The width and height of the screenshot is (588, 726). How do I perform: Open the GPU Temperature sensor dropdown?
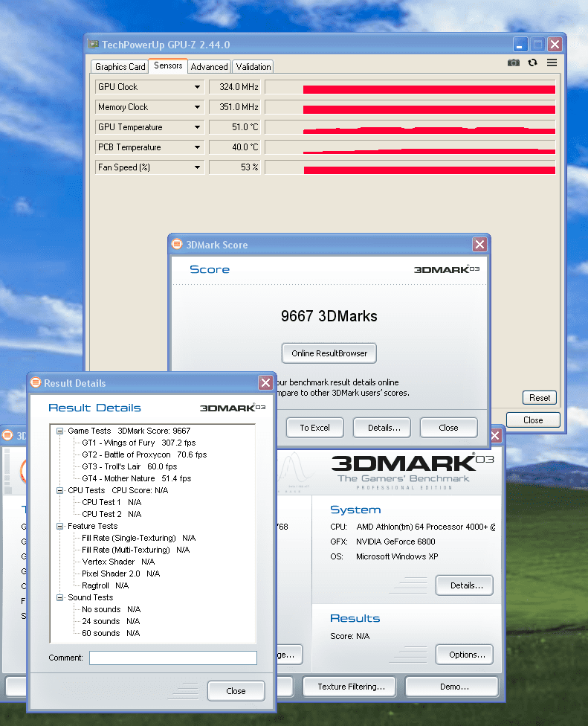click(197, 127)
